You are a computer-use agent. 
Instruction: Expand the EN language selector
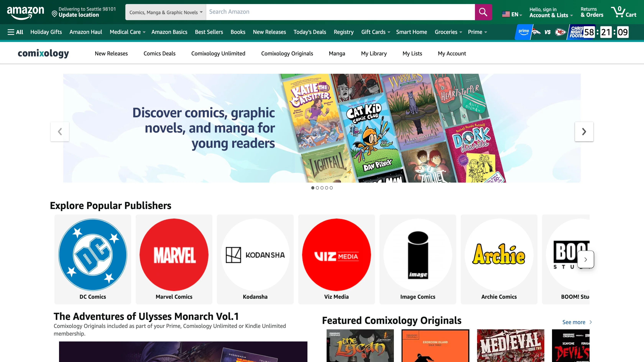click(512, 15)
